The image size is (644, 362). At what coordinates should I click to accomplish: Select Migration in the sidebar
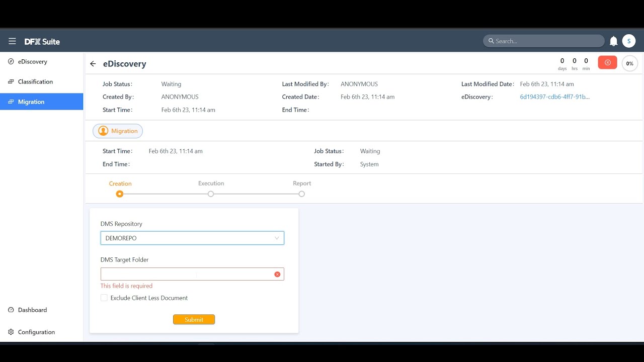pos(41,102)
